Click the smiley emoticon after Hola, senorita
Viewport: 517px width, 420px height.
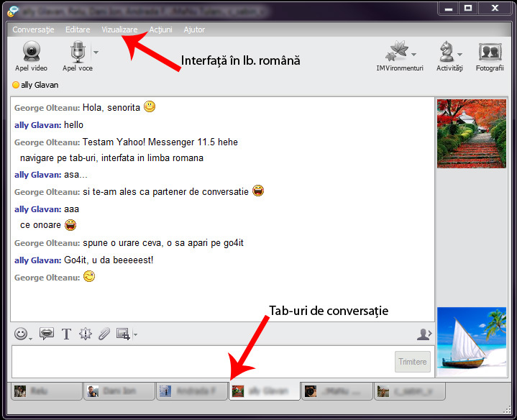(150, 106)
